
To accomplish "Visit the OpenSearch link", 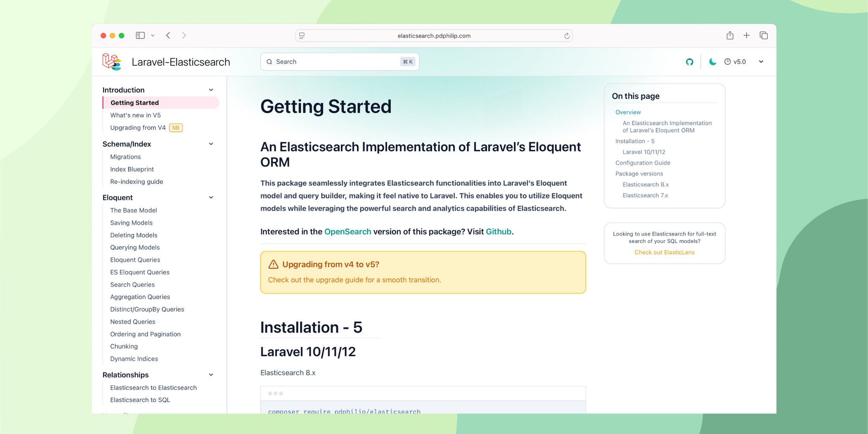I will point(347,232).
